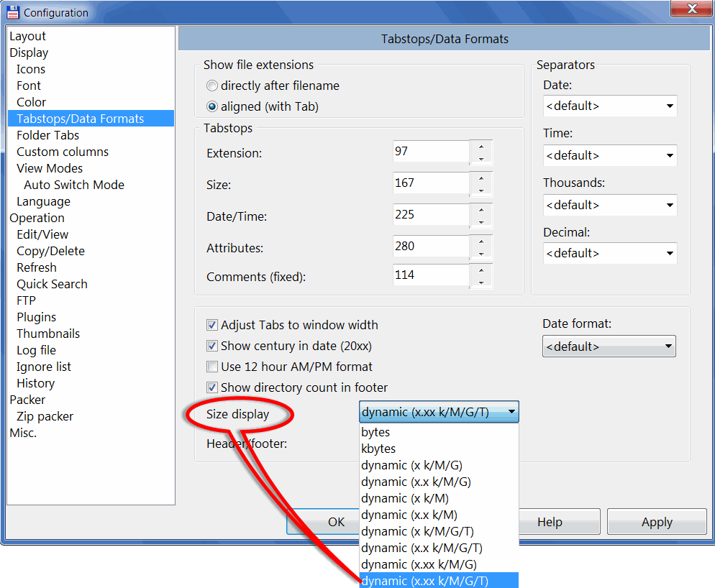Click the Configuration floppy disk title icon
Image resolution: width=715 pixels, height=588 pixels.
point(12,12)
